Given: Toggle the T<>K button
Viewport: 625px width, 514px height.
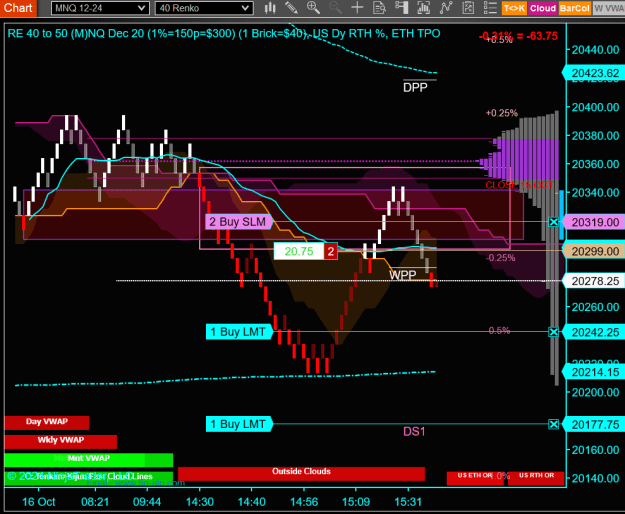Looking at the screenshot, I should pos(514,8).
